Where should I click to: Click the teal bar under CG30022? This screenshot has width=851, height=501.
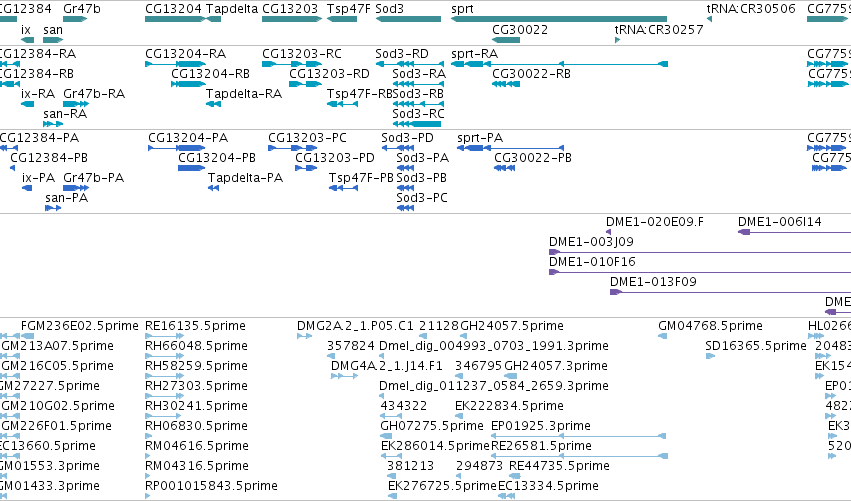pos(506,40)
